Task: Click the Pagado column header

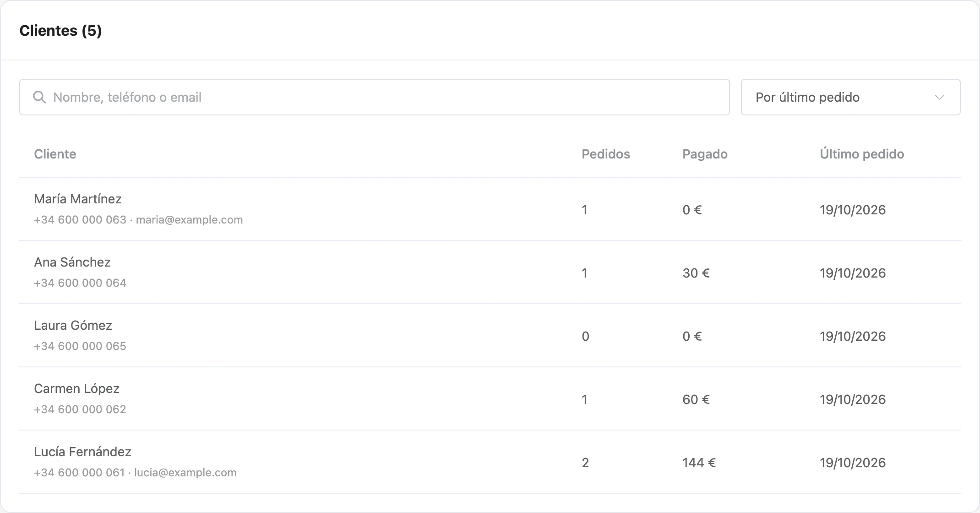Action: [x=705, y=154]
